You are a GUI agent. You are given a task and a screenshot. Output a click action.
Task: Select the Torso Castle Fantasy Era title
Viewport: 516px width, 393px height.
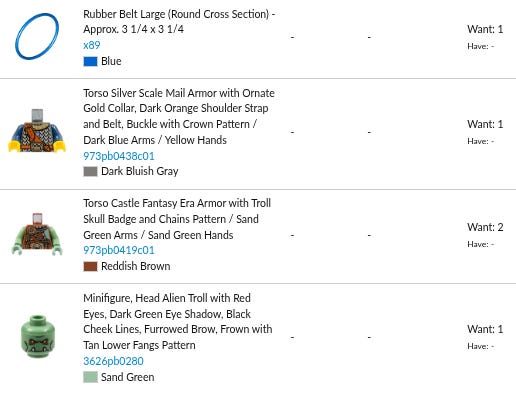pos(177,219)
